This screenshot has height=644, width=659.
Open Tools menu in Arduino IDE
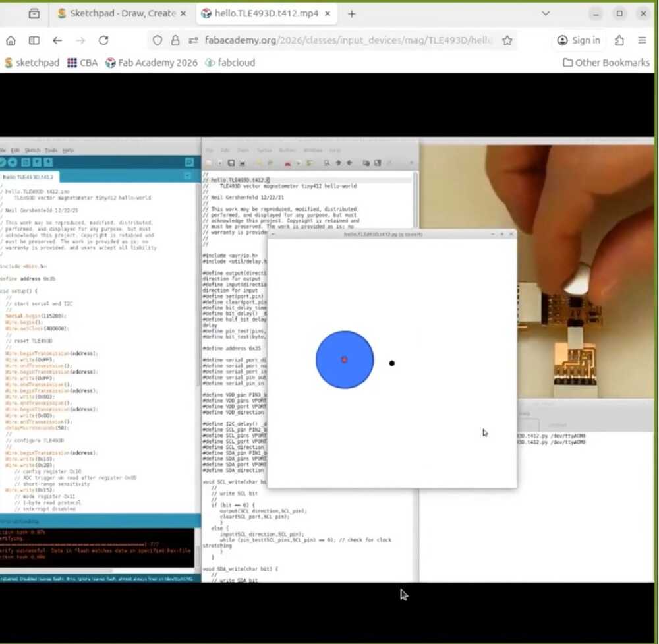51,150
